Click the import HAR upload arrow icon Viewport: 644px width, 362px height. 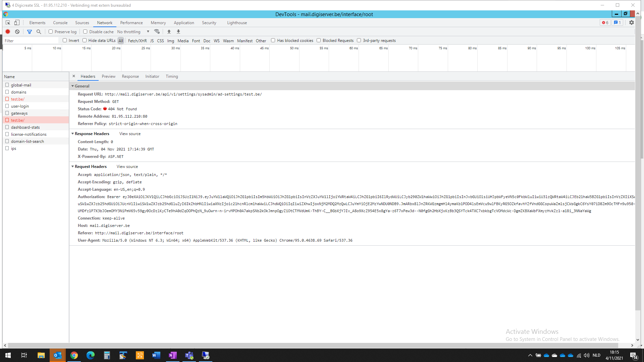[169, 32]
